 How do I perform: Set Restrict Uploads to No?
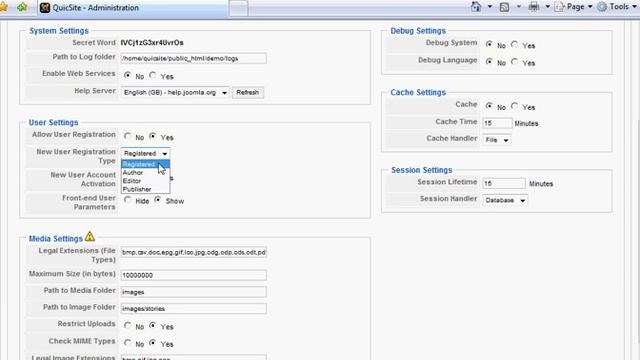pos(128,326)
